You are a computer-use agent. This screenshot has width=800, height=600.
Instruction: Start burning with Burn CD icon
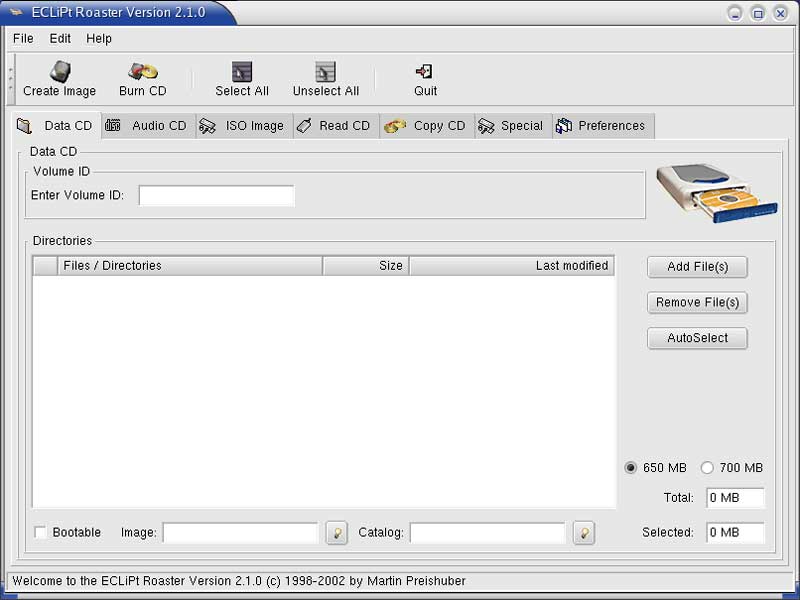coord(143,72)
